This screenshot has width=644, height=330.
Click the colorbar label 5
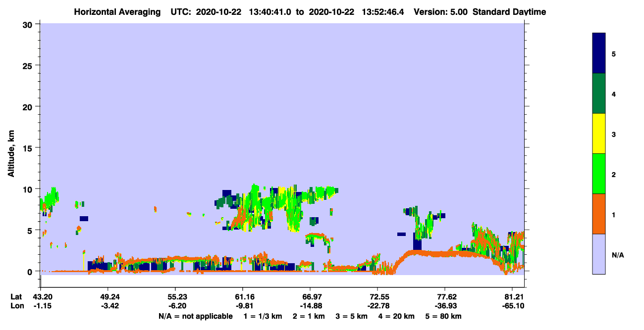614,53
